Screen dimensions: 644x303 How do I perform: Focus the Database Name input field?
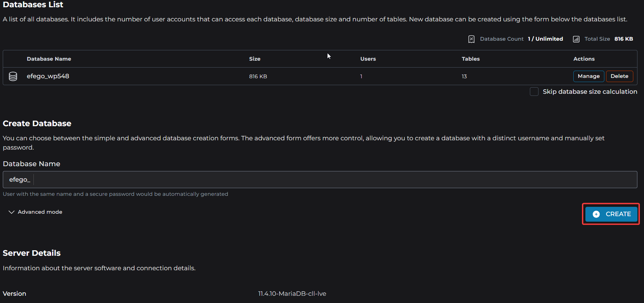334,180
